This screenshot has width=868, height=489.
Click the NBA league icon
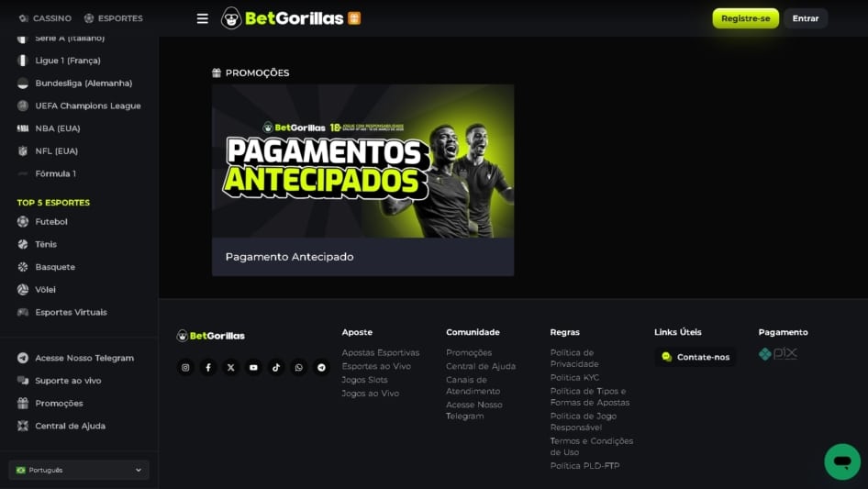point(23,128)
